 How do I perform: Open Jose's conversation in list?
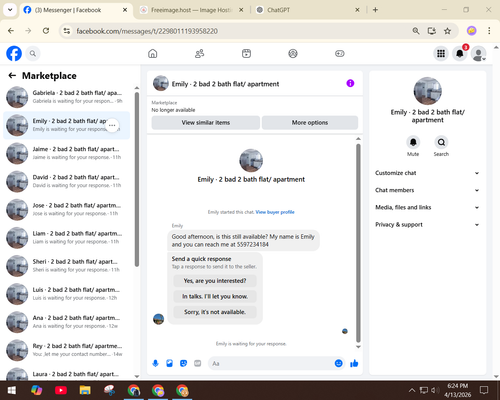click(x=67, y=210)
